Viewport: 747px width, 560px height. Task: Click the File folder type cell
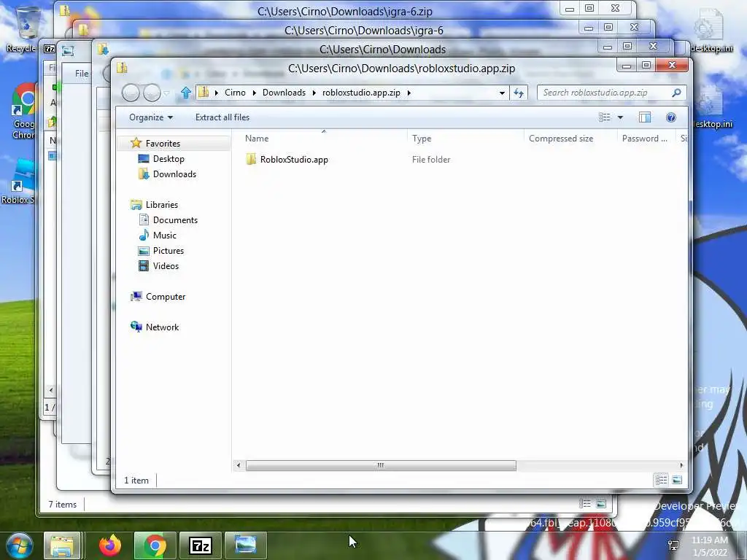coord(430,160)
